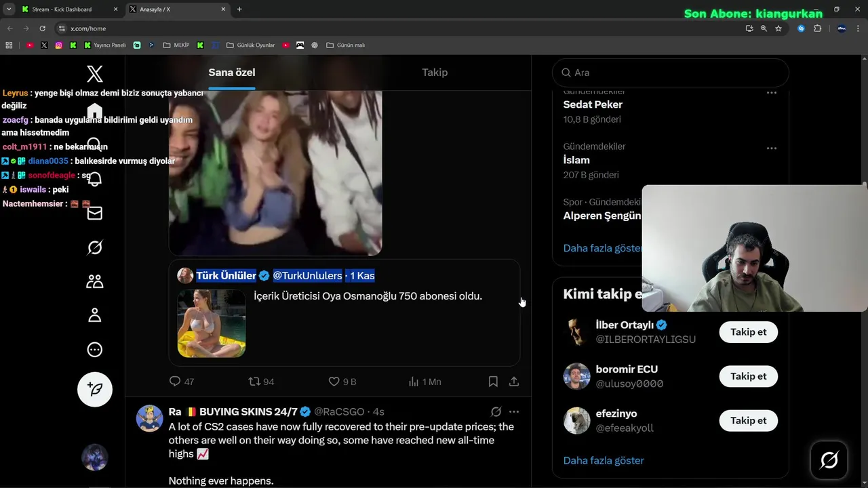The image size is (868, 488).
Task: Open the Sedat Peker trending topic
Action: [593, 104]
